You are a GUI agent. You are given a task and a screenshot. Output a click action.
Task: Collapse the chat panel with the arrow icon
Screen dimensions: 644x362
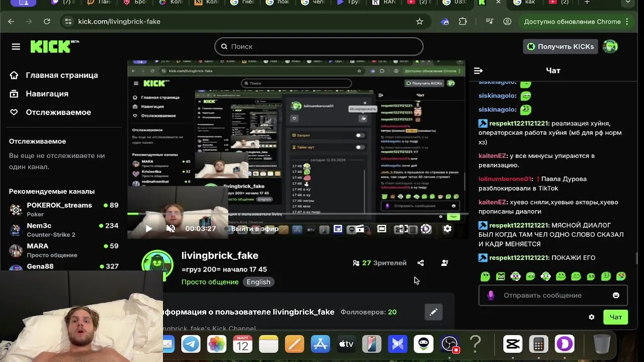[x=478, y=71]
